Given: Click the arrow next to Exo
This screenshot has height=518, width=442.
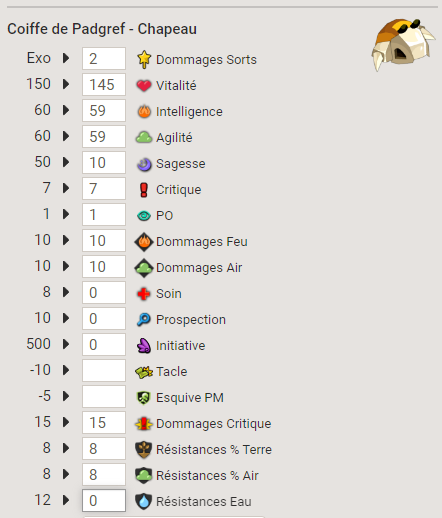Looking at the screenshot, I should pyautogui.click(x=66, y=58).
